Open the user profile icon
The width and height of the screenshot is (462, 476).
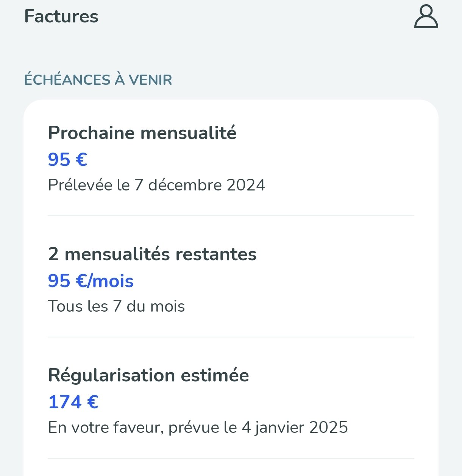pyautogui.click(x=426, y=16)
